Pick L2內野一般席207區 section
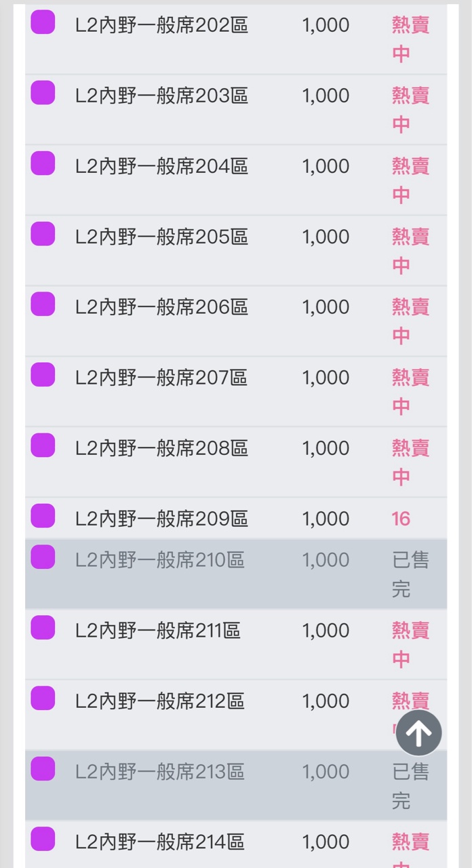The image size is (472, 868). click(x=161, y=378)
